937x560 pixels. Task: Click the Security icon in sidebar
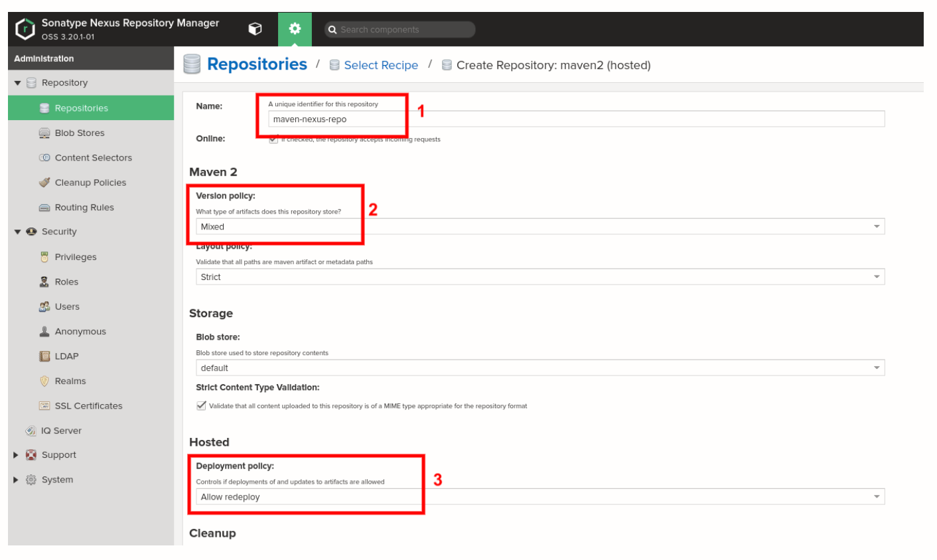click(x=31, y=232)
